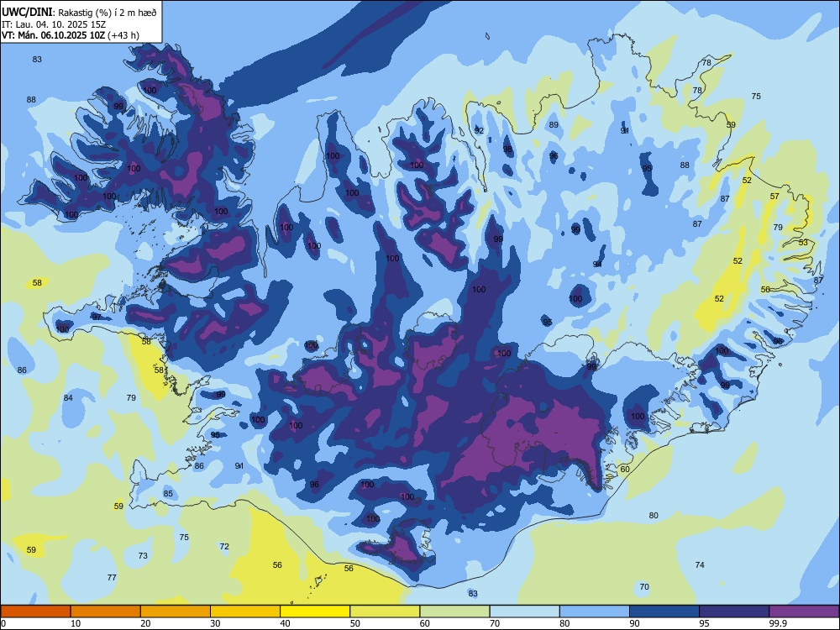840x630 pixels.
Task: Select the 60–70 light green legend swatch
Action: point(454,612)
